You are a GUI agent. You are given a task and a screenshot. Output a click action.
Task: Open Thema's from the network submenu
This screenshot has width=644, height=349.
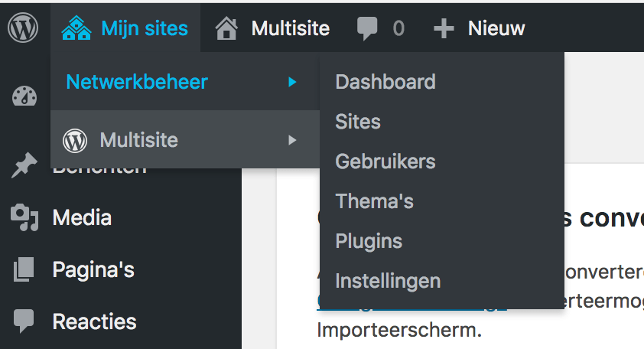[375, 201]
